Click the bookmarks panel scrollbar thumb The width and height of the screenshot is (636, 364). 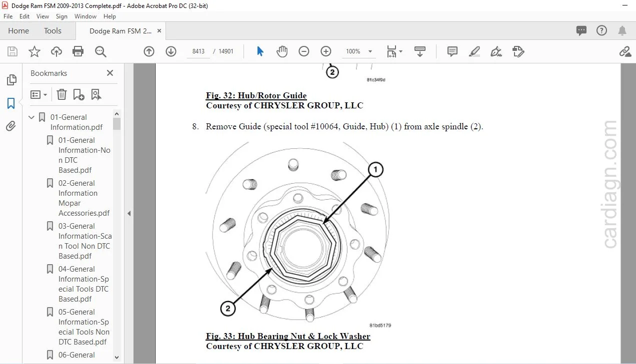point(116,123)
